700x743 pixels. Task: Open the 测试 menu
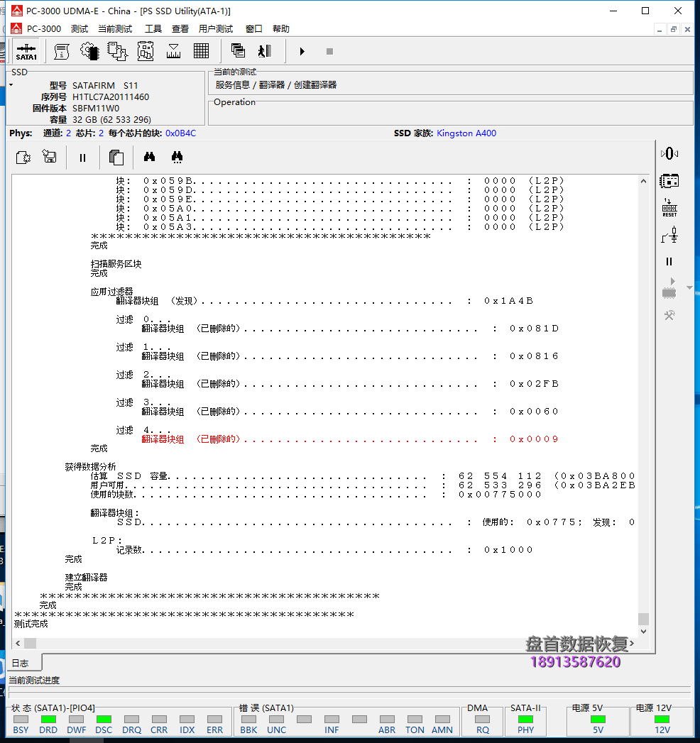80,29
